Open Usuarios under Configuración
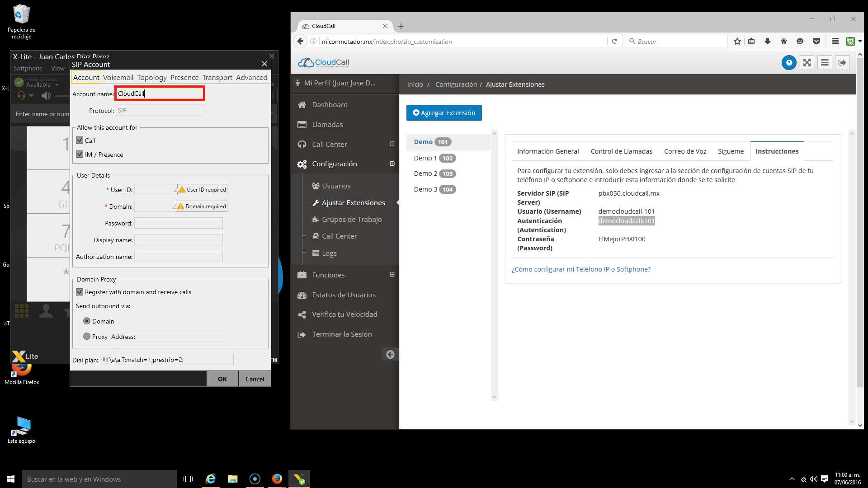 click(x=336, y=186)
